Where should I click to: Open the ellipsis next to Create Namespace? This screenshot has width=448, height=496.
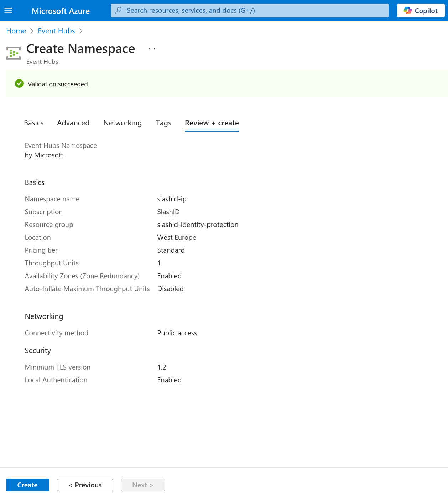(x=152, y=48)
